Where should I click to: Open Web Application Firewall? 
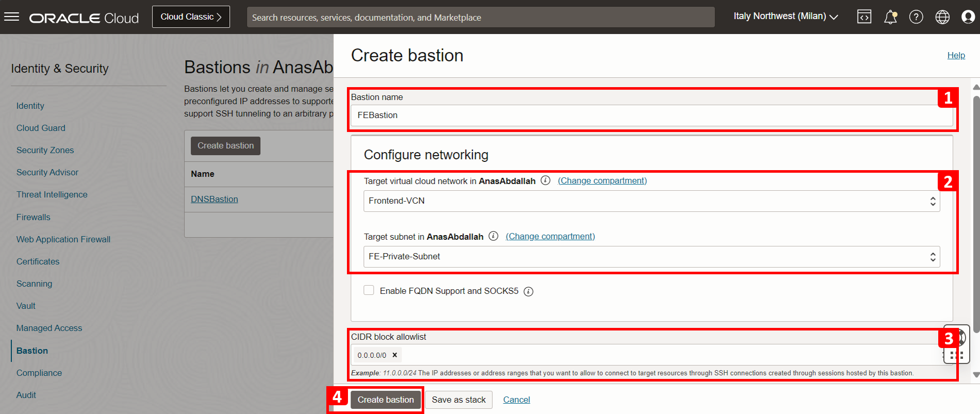[x=63, y=239]
